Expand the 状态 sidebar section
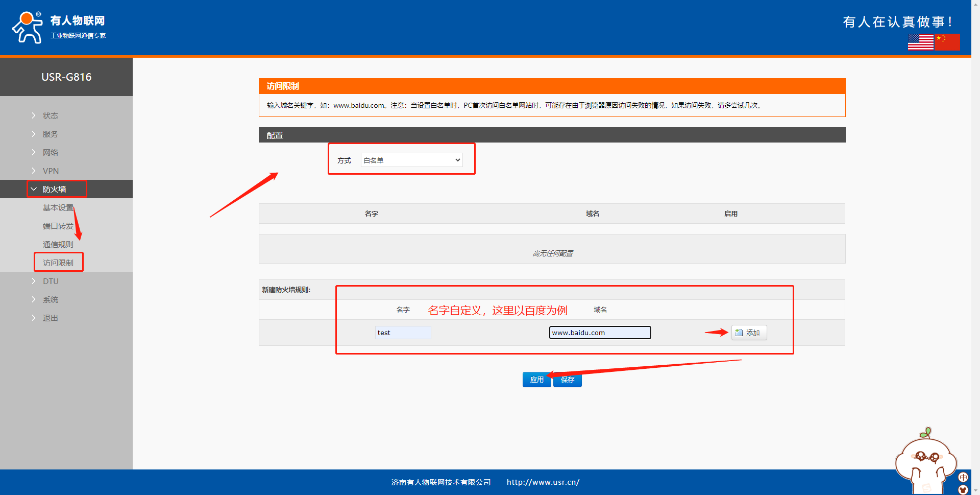980x495 pixels. 50,115
